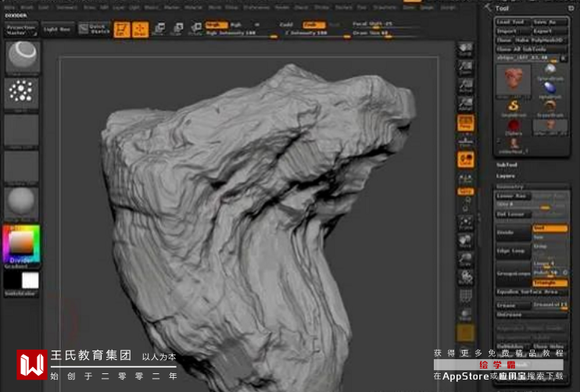Select the SimpleBrush tool thumbnail
580x392 pixels.
[x=514, y=109]
